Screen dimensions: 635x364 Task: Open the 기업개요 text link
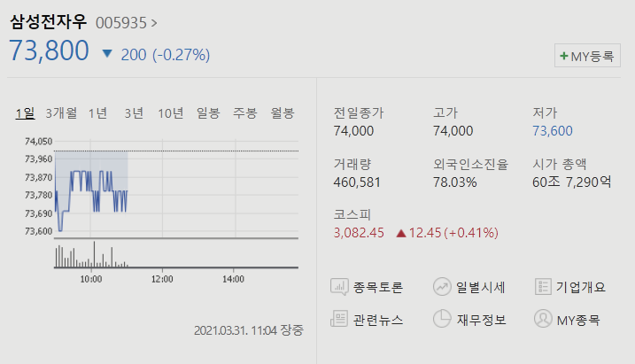(x=581, y=287)
